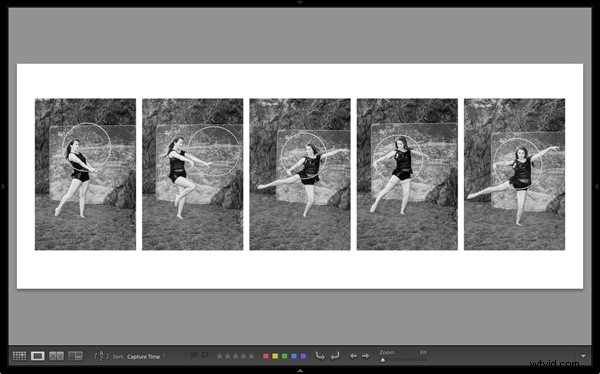Image resolution: width=600 pixels, height=374 pixels.
Task: Select third photo in the panel
Action: click(x=300, y=174)
